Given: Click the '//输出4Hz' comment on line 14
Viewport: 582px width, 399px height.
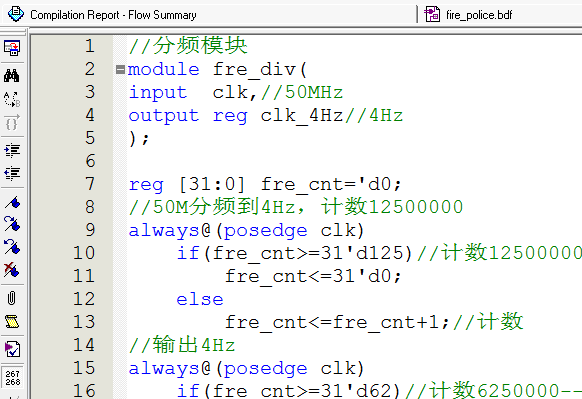Looking at the screenshot, I should 182,345.
